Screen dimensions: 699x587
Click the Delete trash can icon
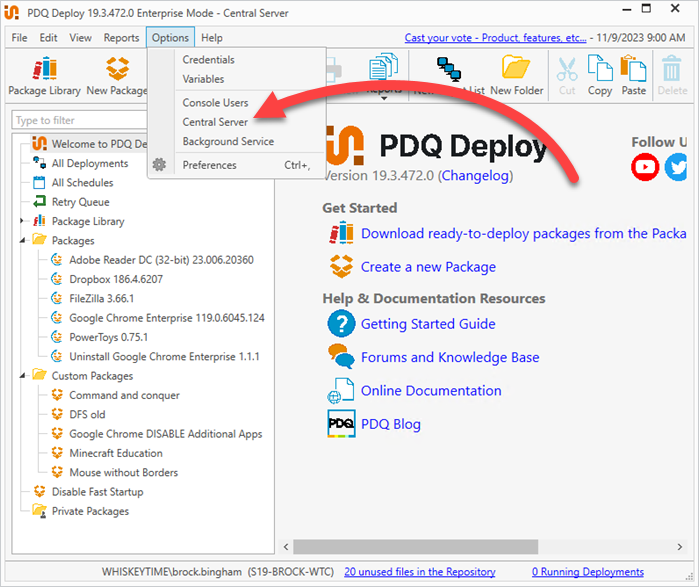(x=671, y=68)
